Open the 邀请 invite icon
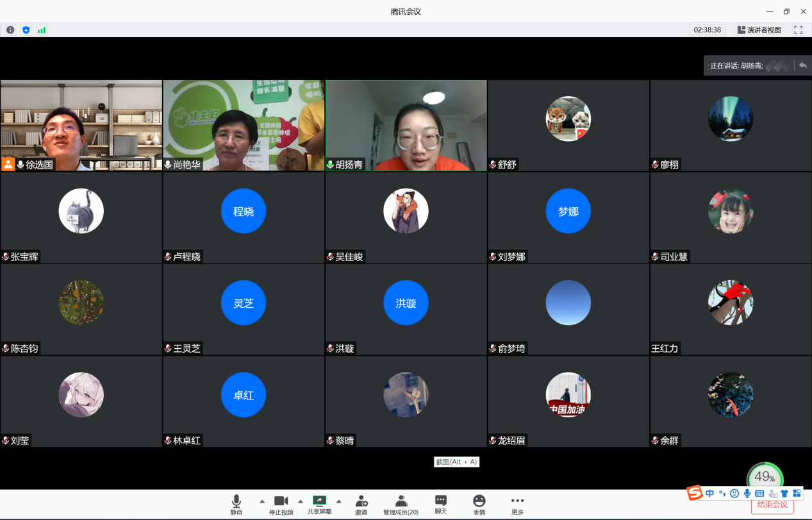 361,504
